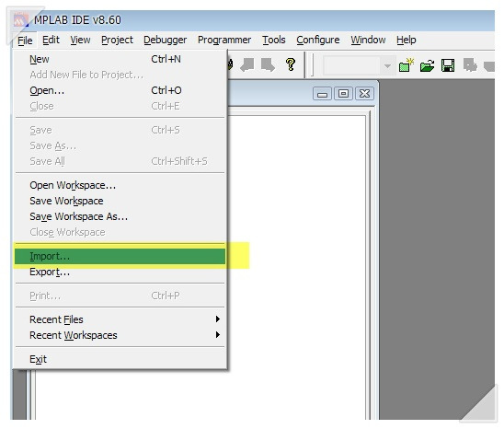Open the Edit menu

pyautogui.click(x=51, y=40)
